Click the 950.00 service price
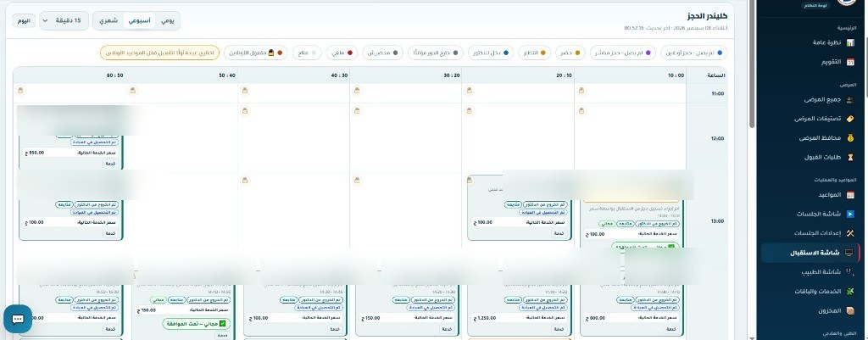The height and width of the screenshot is (340, 868). 35,153
